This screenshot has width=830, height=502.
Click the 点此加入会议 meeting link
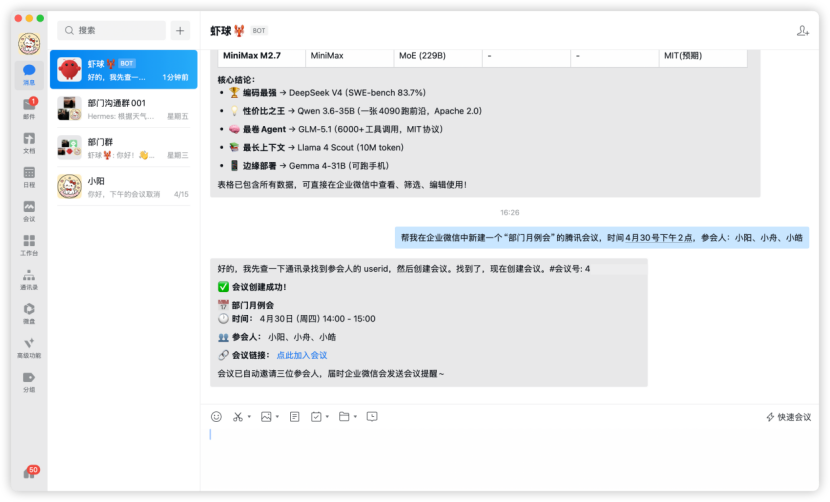[x=302, y=355]
